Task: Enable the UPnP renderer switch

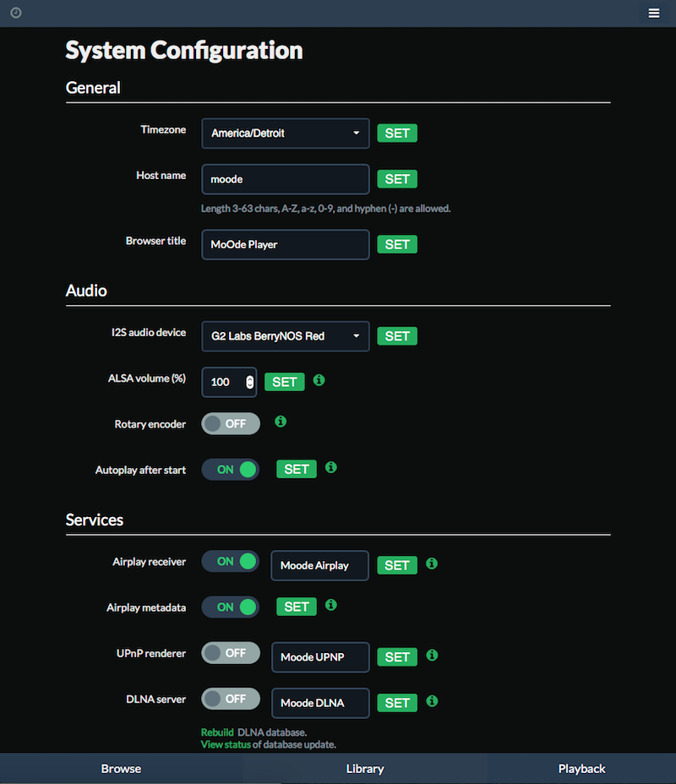Action: click(231, 653)
